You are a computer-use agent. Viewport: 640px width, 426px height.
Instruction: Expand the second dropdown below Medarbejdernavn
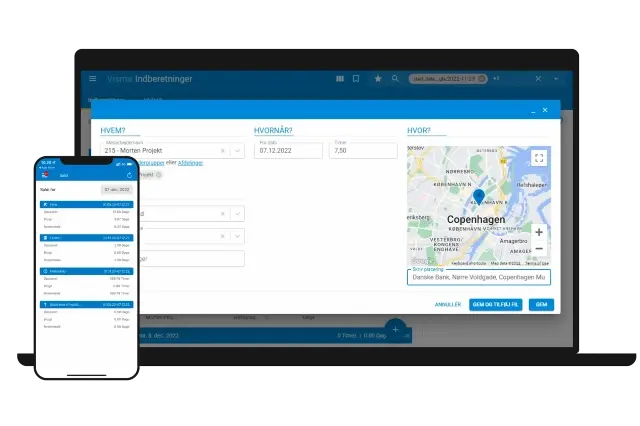[x=237, y=213]
